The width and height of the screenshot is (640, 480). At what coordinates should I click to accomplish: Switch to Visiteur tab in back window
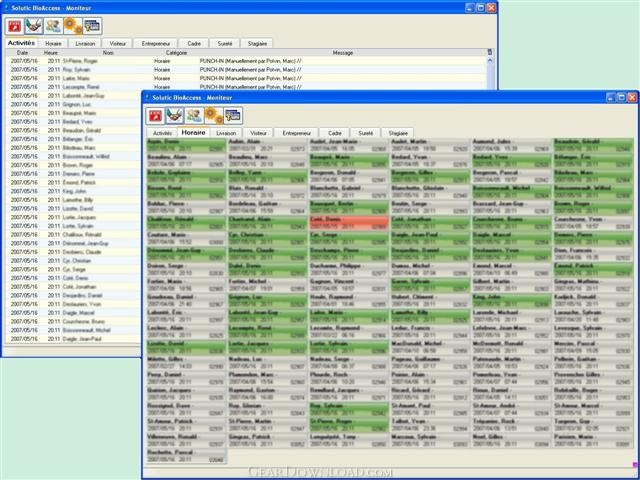(118, 43)
